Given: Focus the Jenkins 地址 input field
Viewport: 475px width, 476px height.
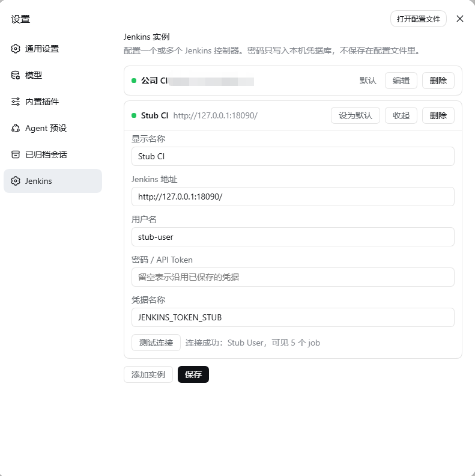Looking at the screenshot, I should 292,197.
